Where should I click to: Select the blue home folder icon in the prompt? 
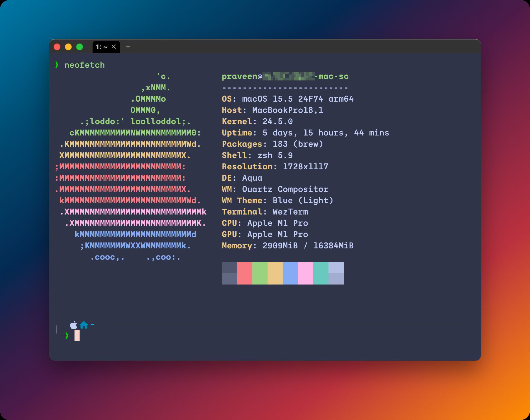(84, 325)
